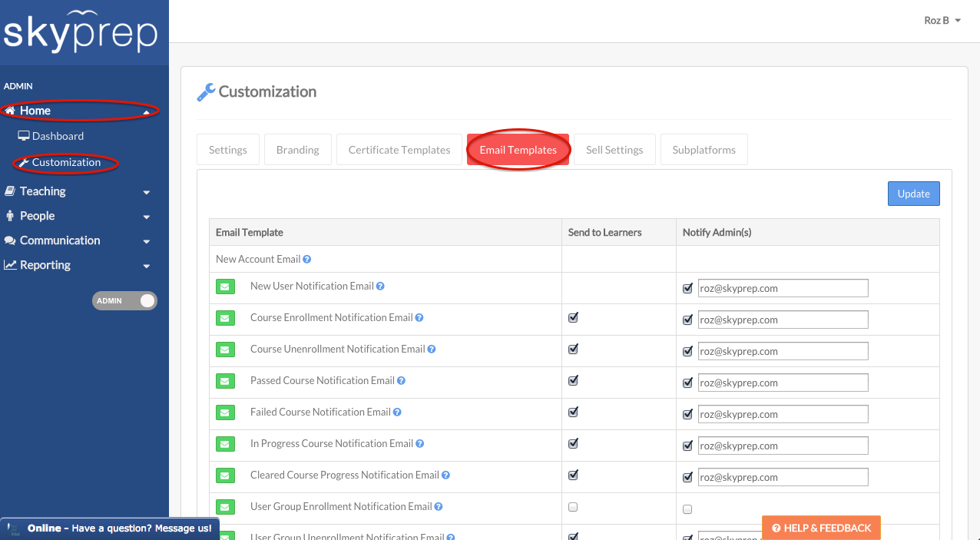Open the green envelope for Cleared Course Progress

pyautogui.click(x=225, y=476)
